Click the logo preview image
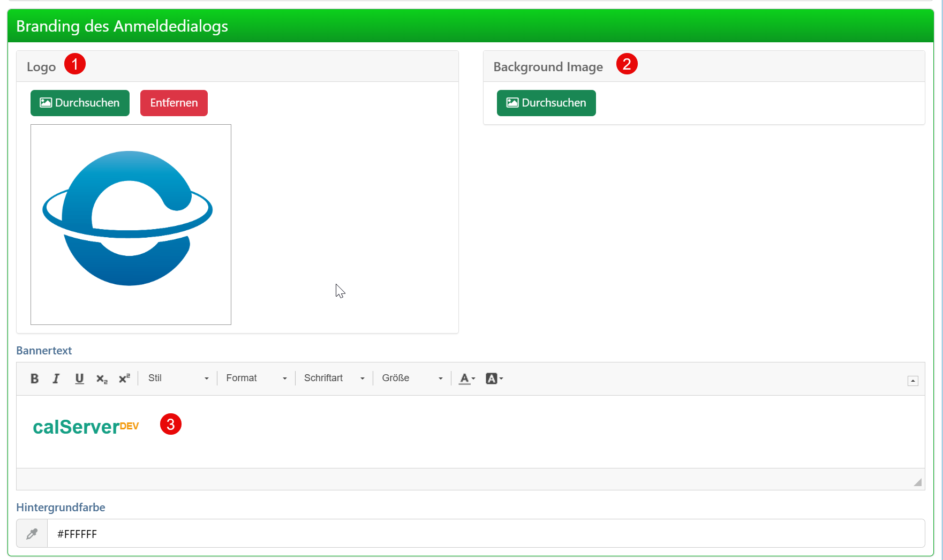The width and height of the screenshot is (943, 560). click(x=131, y=224)
